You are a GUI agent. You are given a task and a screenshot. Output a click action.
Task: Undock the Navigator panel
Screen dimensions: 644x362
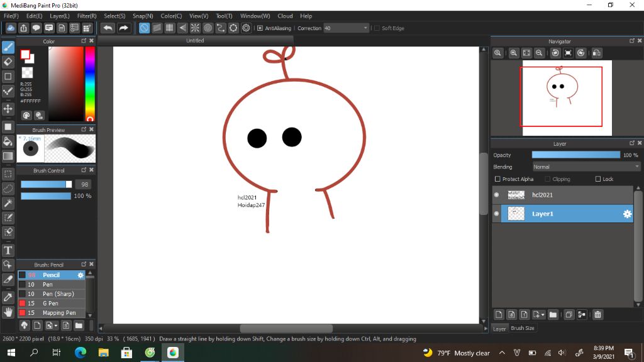(631, 41)
